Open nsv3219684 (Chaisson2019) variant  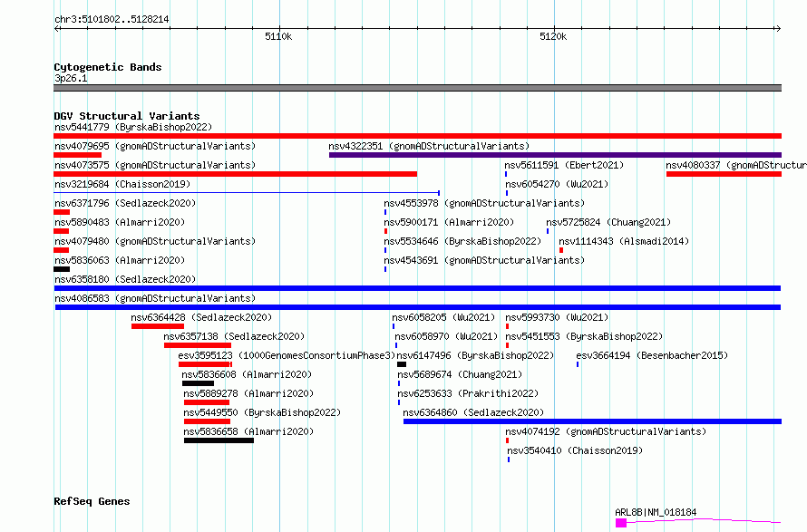(x=122, y=184)
